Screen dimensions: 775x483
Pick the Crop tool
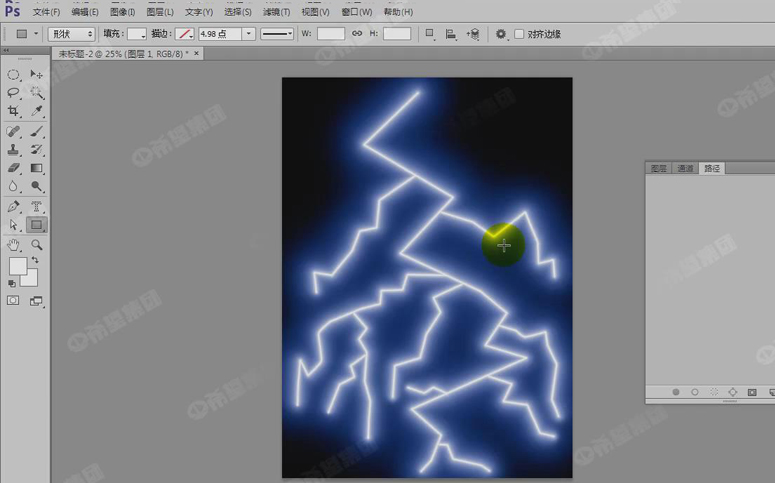coord(14,111)
